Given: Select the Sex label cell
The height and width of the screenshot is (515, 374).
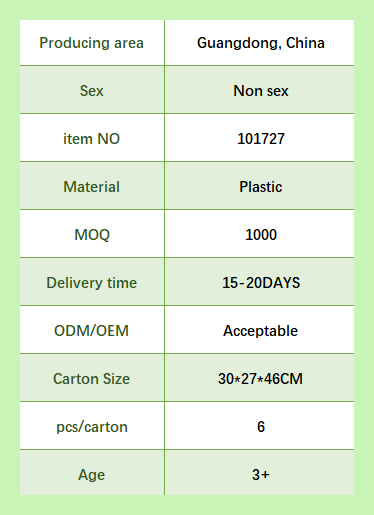Looking at the screenshot, I should coord(92,90).
